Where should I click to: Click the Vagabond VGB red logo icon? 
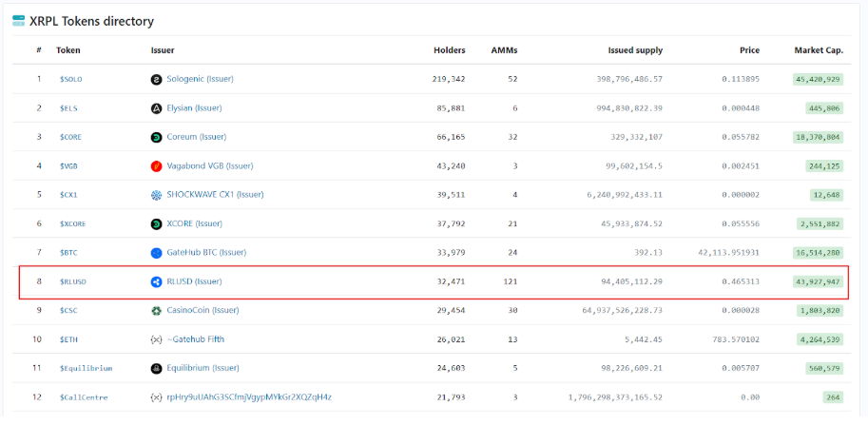156,166
